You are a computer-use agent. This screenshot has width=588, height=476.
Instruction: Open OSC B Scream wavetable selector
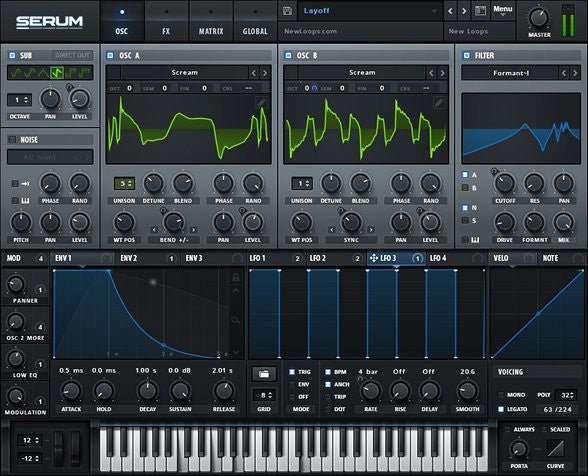[362, 73]
